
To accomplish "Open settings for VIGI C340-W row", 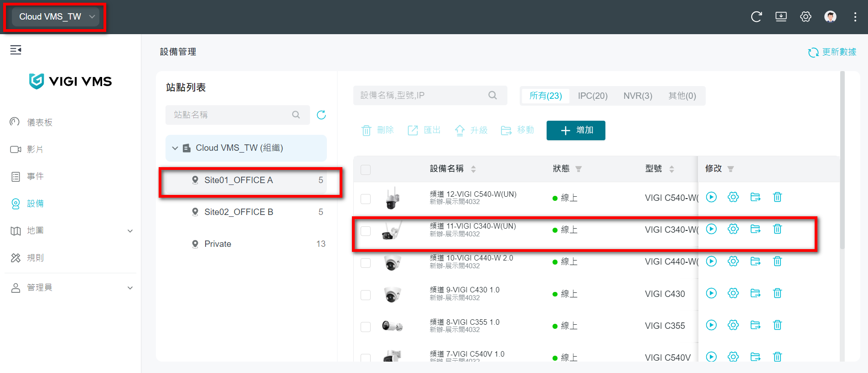I will (x=733, y=229).
